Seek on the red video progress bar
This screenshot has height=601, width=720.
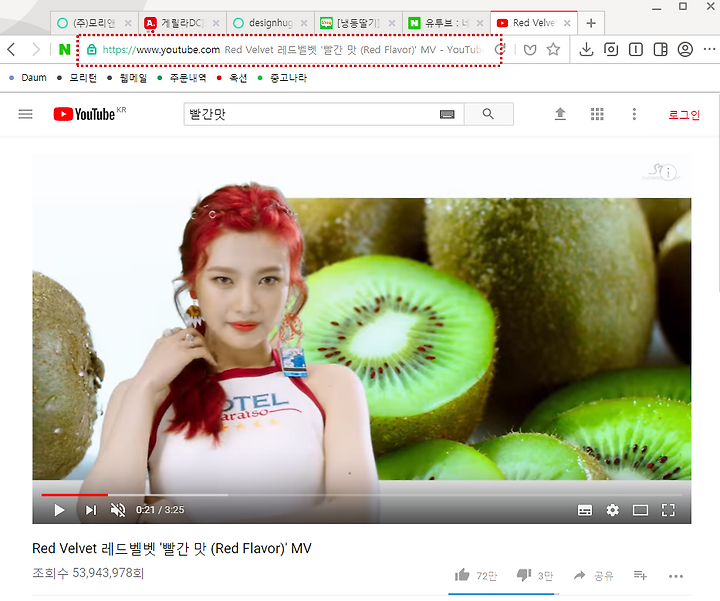(361, 495)
